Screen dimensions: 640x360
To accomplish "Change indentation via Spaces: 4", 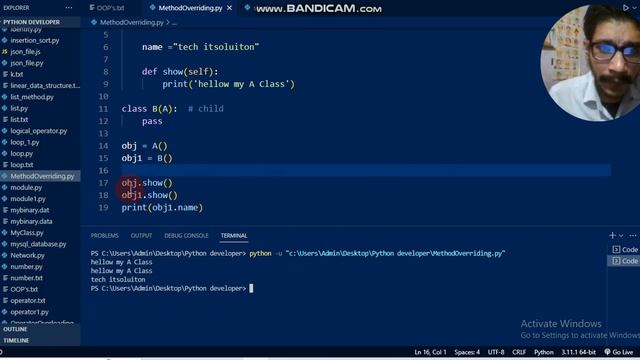I will 467,352.
